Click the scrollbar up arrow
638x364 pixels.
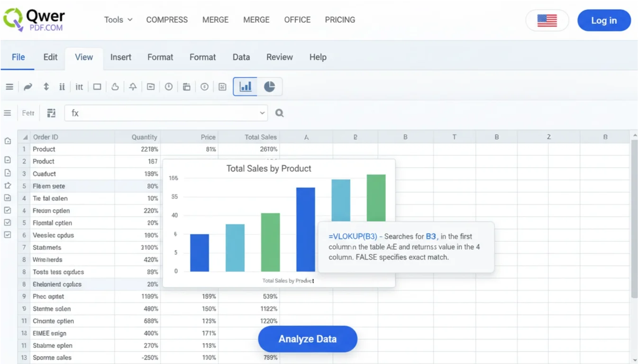click(x=634, y=136)
